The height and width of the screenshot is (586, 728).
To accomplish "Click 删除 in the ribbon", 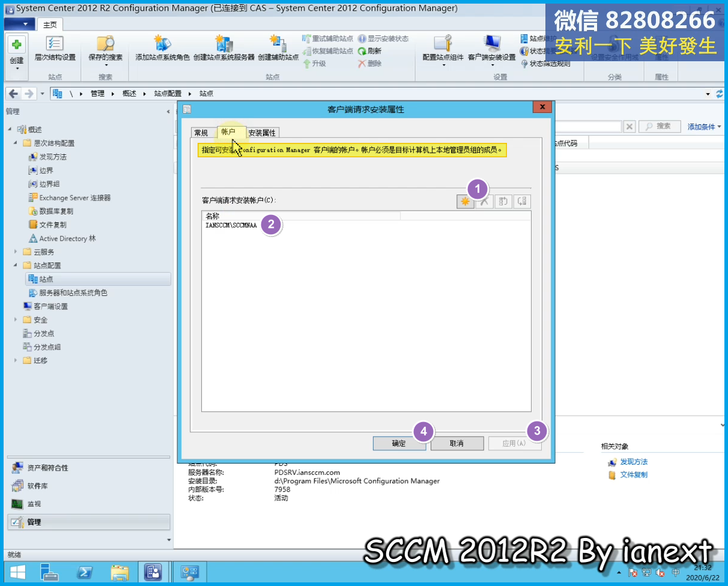I will (x=369, y=63).
